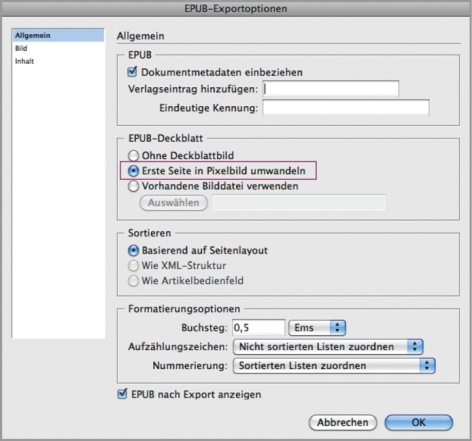472x441 pixels.
Task: Click the cover image file path field
Action: [299, 203]
